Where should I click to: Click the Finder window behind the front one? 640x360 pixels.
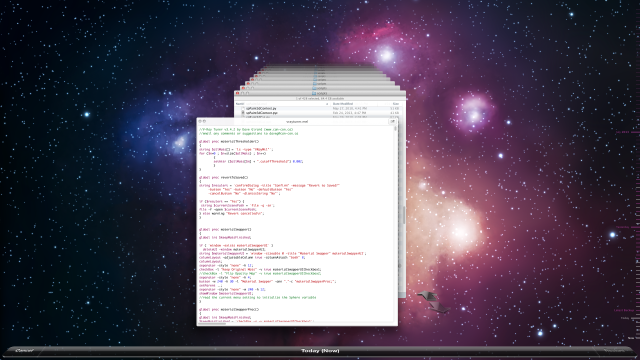click(320, 88)
